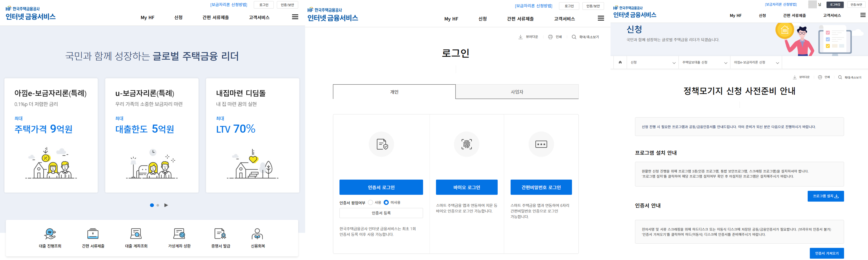Viewport: 868px width, 260px height.
Task: Go to second carousel dot indicator
Action: (x=158, y=205)
